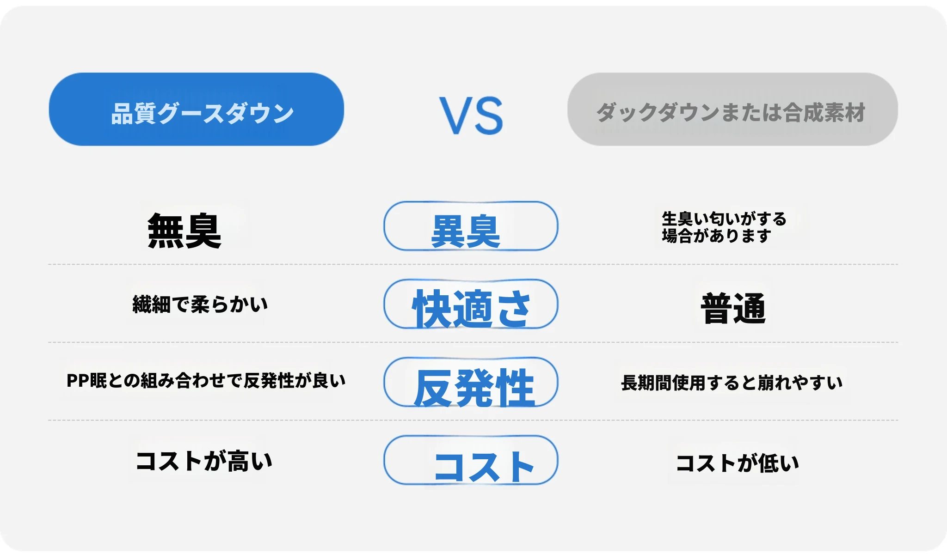947x560 pixels.
Task: Select the コストが低い label
Action: (x=737, y=463)
